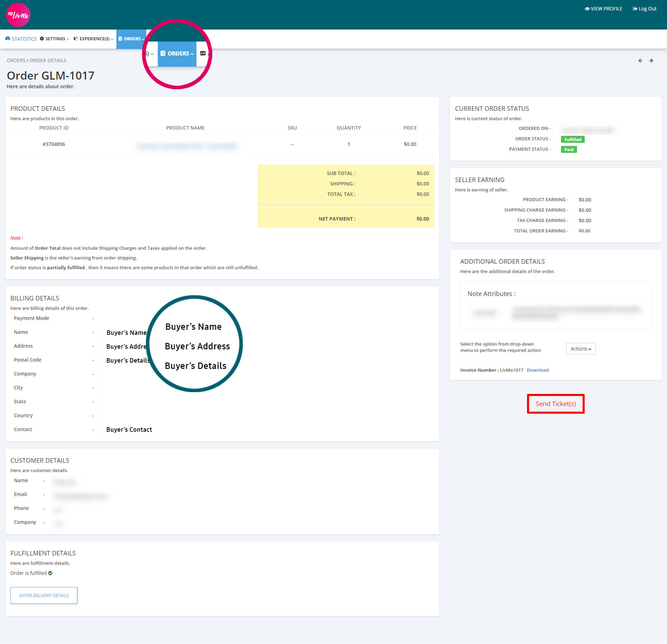Click the fulfilled green checkmark icon
667x644 pixels.
pos(50,573)
